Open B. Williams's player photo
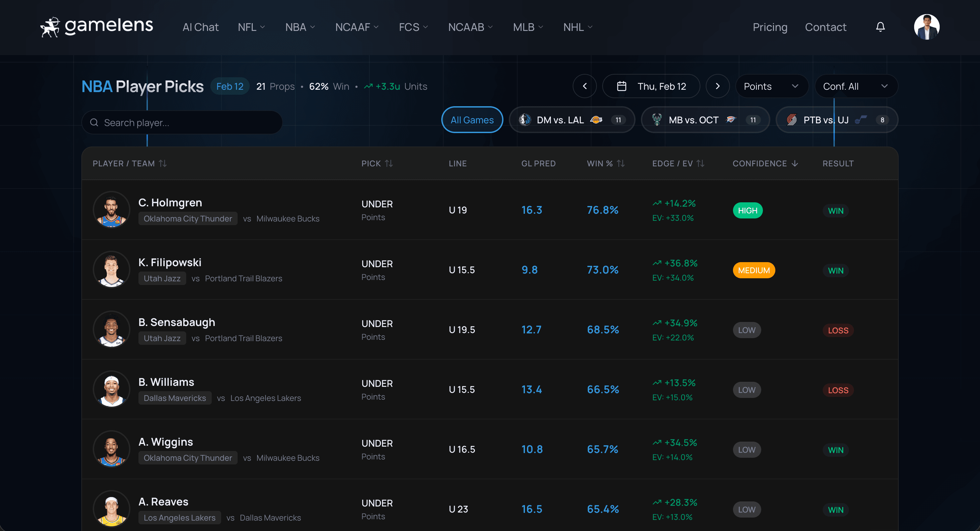 (x=112, y=389)
